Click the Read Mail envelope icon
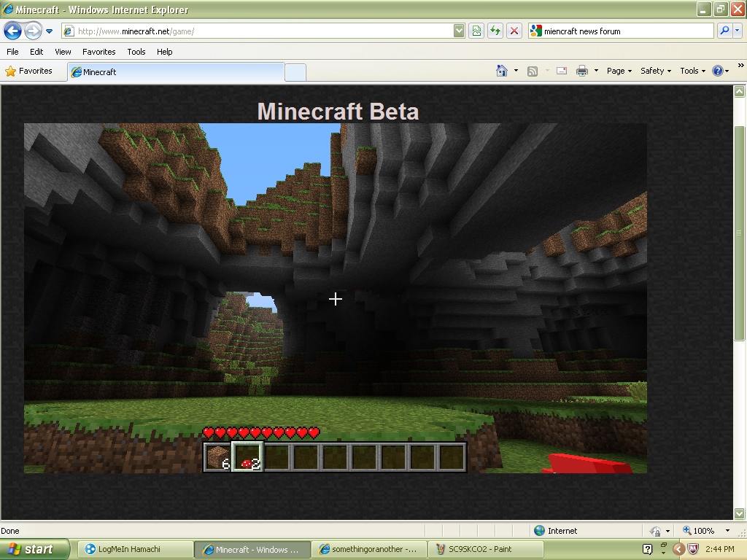Screen dimensions: 747x560 point(562,71)
